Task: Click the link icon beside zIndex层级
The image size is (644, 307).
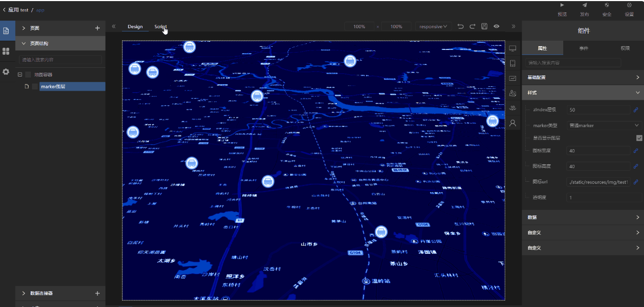Action: [x=636, y=110]
